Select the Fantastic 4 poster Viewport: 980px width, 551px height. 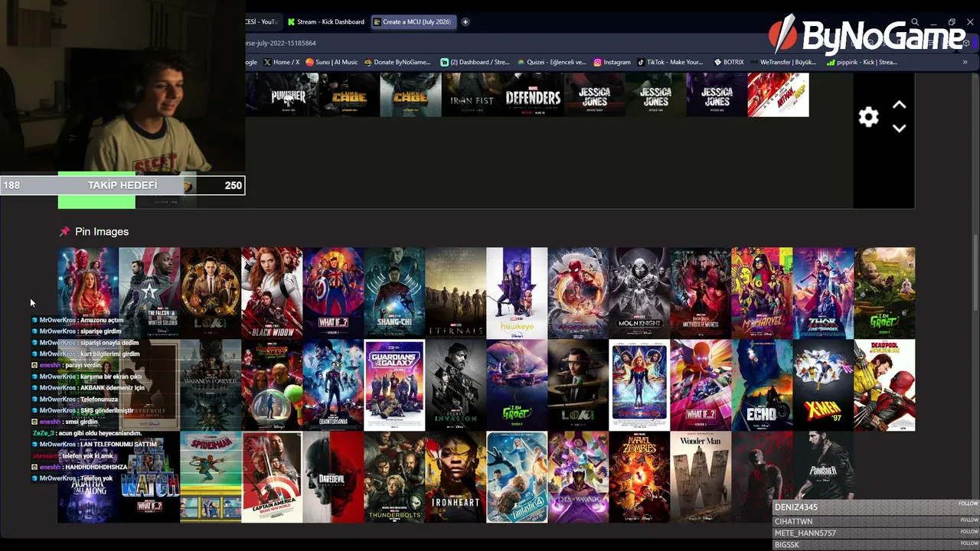tap(517, 477)
